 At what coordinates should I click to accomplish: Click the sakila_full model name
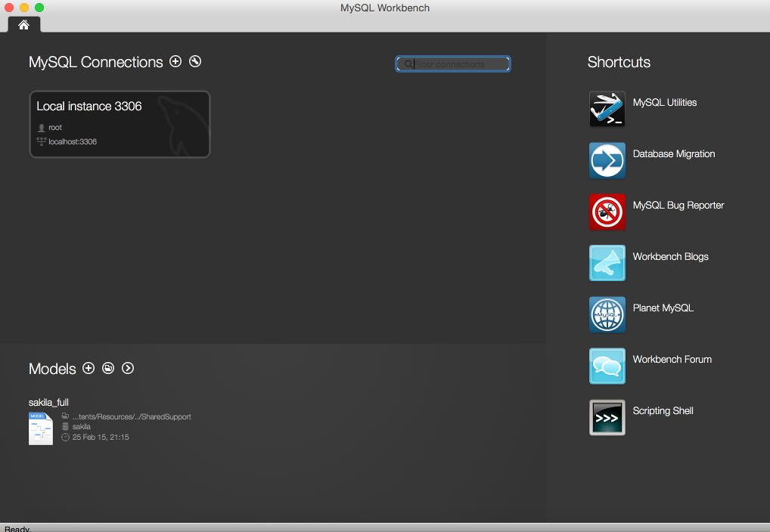(48, 402)
